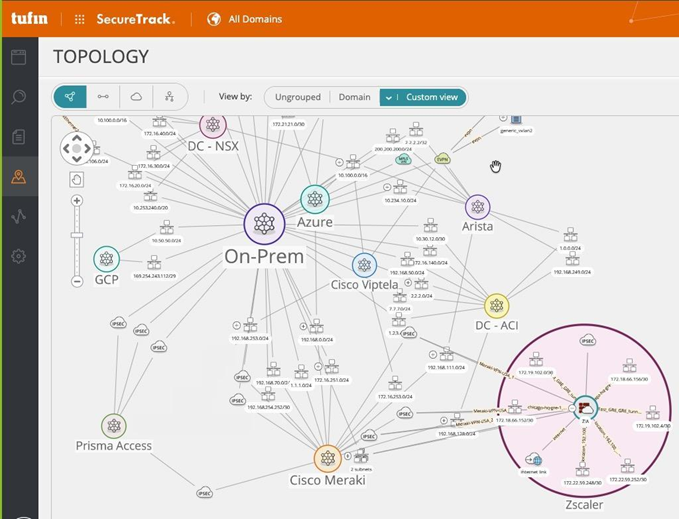680x520 pixels.
Task: Select the map pin topology sidebar icon
Action: 18,177
